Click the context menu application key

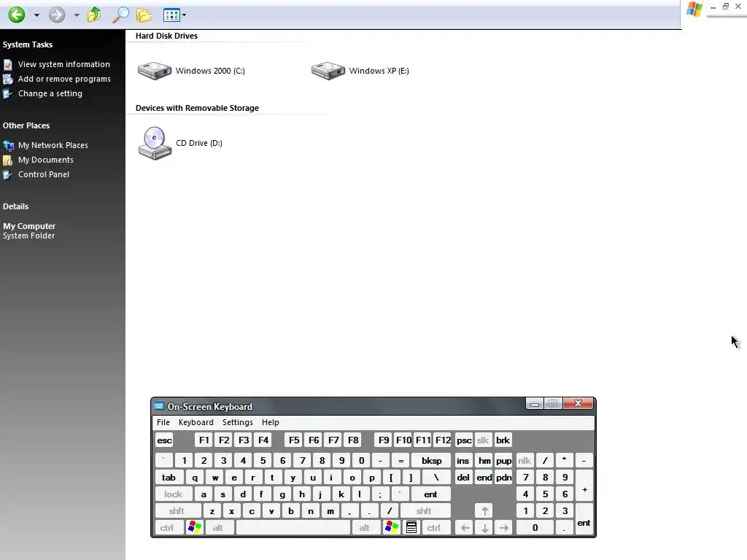411,528
